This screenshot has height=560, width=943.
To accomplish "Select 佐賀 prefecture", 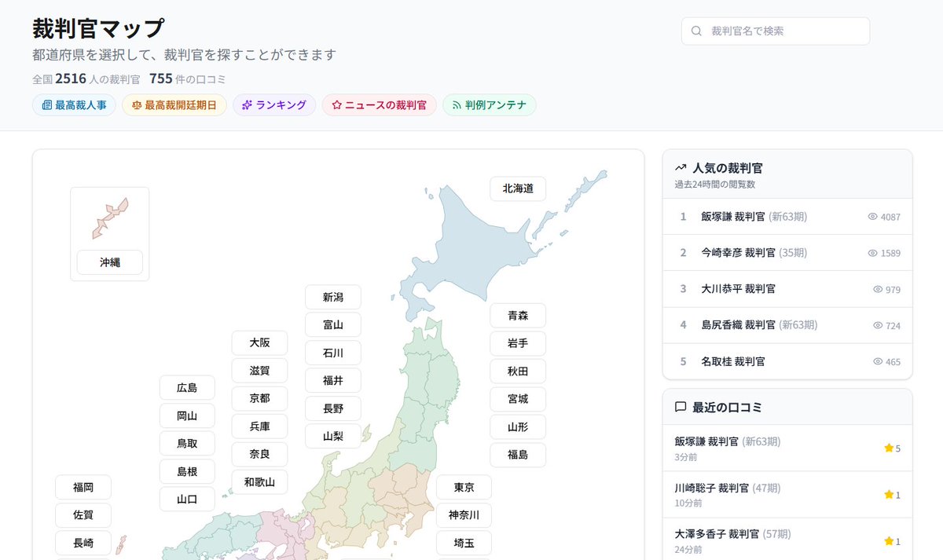I will [x=83, y=515].
